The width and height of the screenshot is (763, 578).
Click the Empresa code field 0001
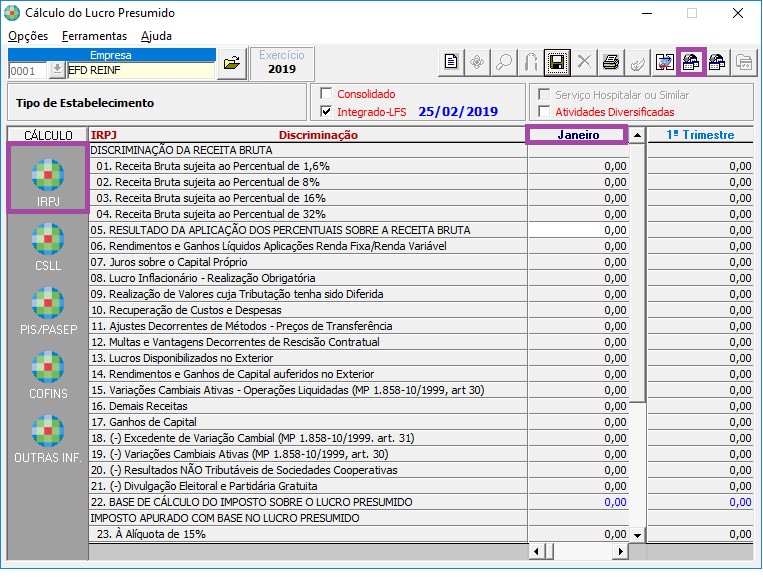28,71
